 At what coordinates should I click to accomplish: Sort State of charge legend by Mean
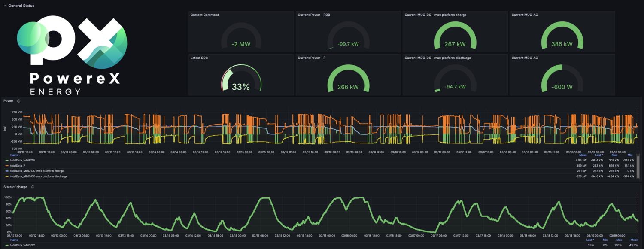634,240
